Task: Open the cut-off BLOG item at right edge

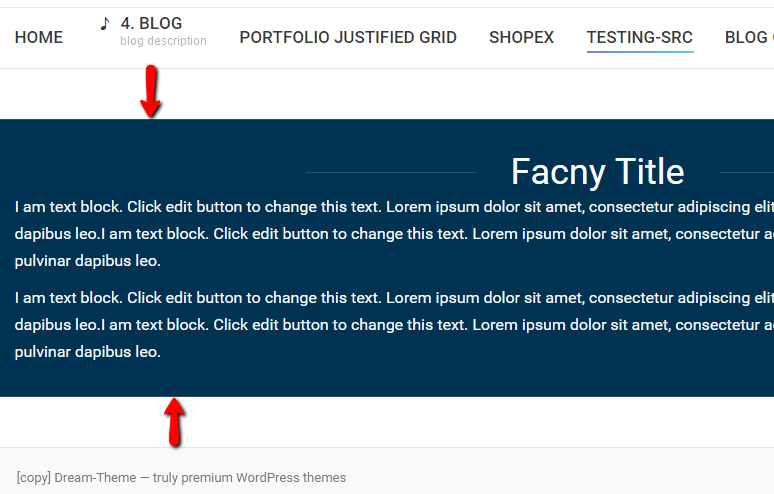Action: pos(750,38)
